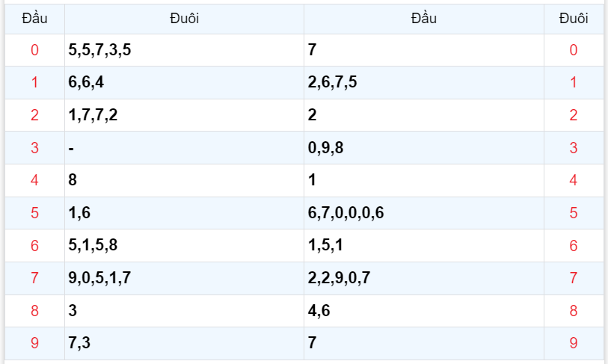Click the wide Đuôi column header
The height and width of the screenshot is (364, 608).
tap(184, 19)
